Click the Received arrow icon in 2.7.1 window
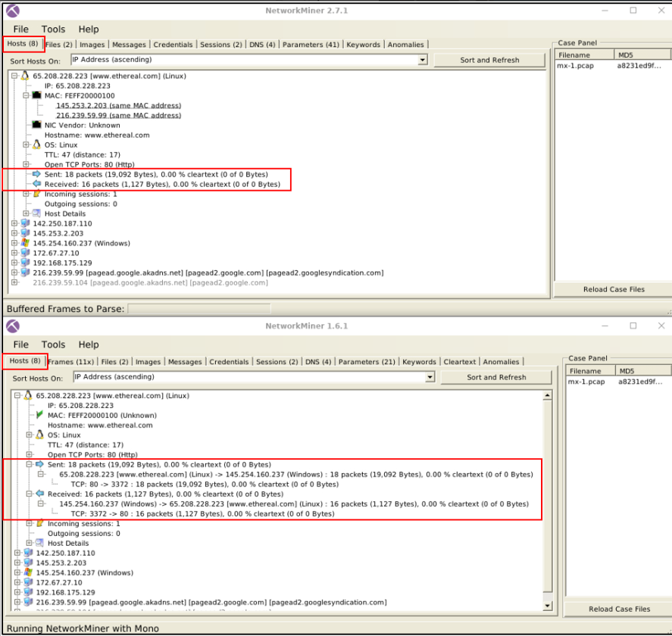The image size is (672, 636). click(x=37, y=184)
